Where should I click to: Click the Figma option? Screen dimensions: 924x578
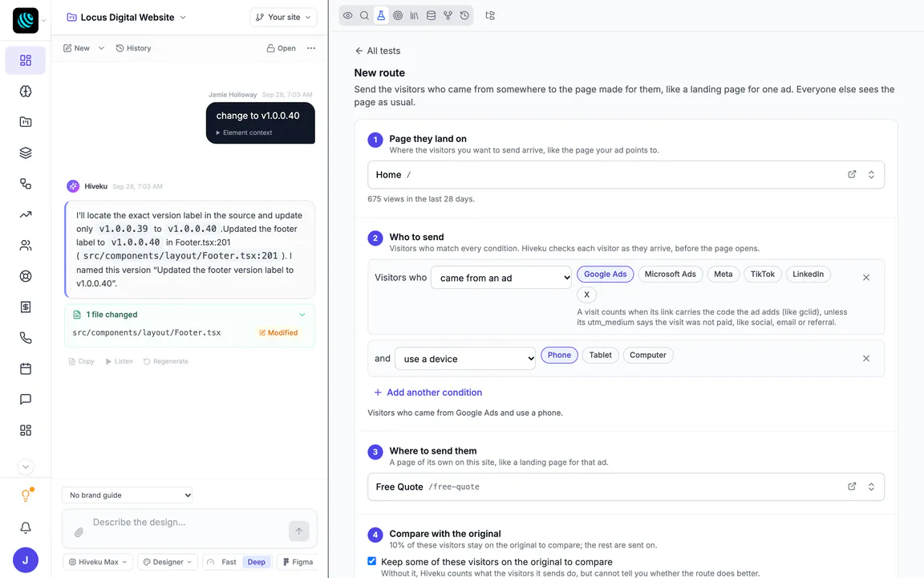(x=298, y=562)
